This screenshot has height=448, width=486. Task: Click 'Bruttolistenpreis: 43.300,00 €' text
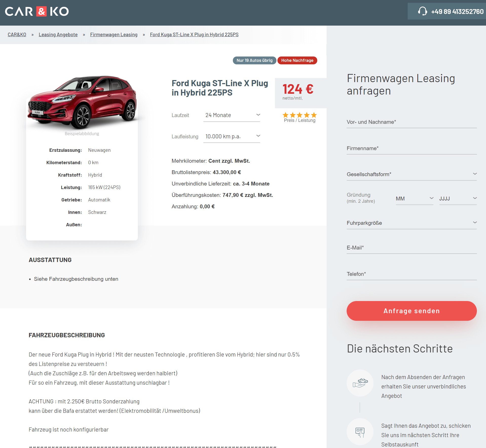(206, 172)
